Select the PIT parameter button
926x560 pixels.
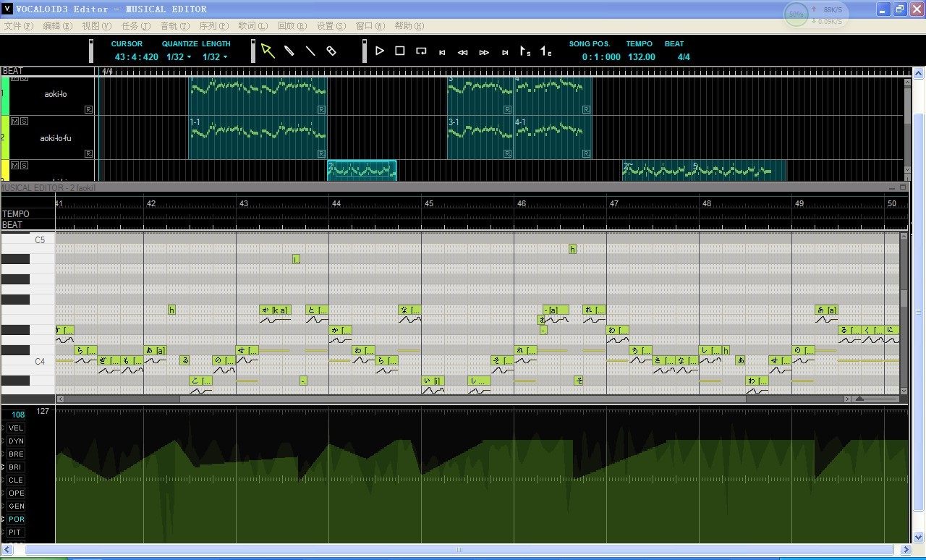pyautogui.click(x=16, y=533)
